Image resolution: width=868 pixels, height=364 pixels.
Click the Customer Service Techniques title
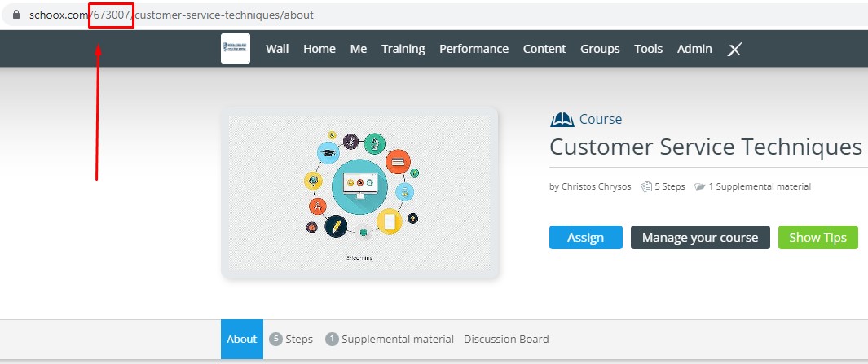click(706, 147)
